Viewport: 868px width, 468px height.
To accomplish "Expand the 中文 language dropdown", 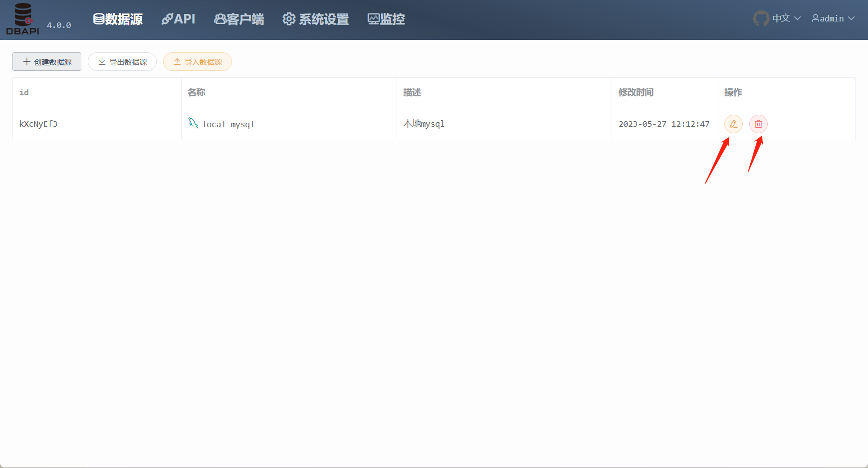I will (x=787, y=18).
